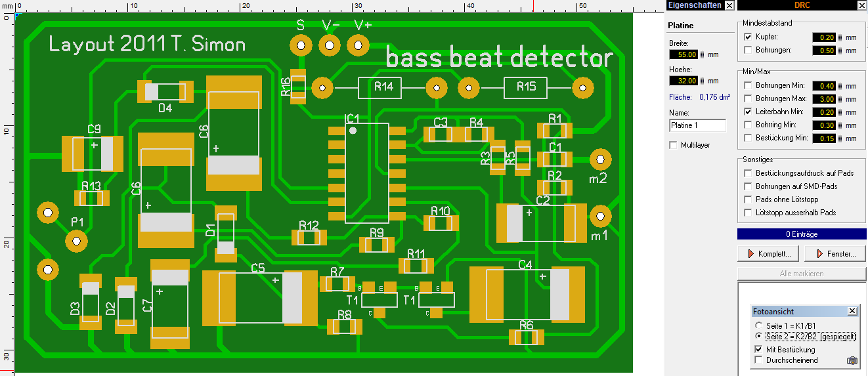Click the R15 resistor body
868x376 pixels.
pyautogui.click(x=526, y=87)
